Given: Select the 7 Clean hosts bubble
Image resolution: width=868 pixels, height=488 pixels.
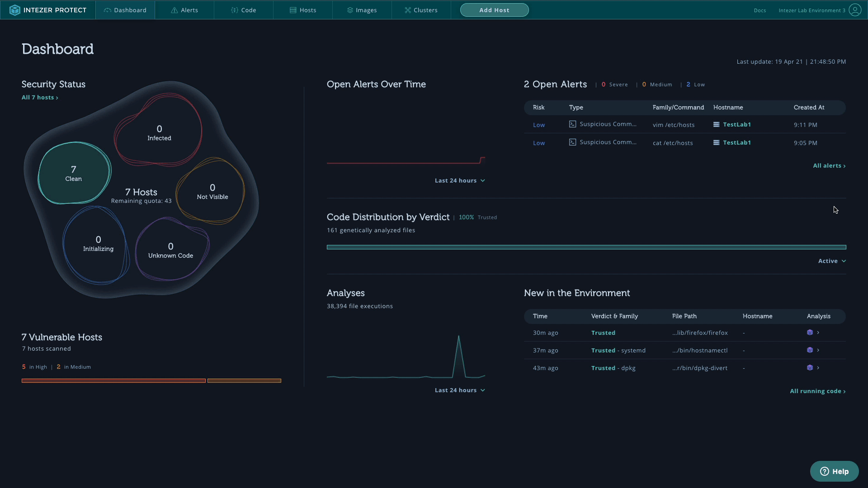Looking at the screenshot, I should coord(74,174).
